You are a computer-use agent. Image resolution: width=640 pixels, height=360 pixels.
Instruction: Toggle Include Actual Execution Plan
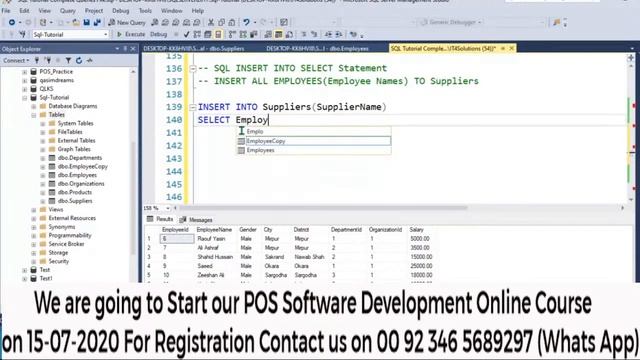tap(232, 34)
